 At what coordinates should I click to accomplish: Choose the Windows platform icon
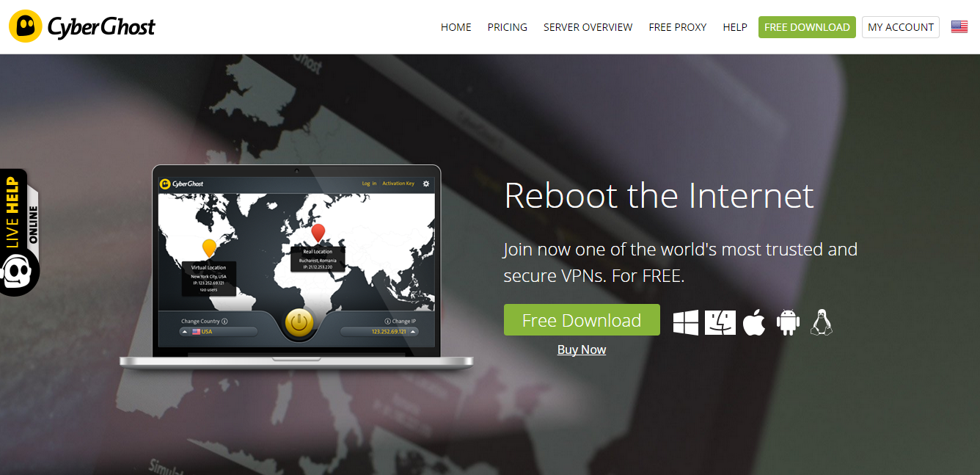tap(686, 322)
